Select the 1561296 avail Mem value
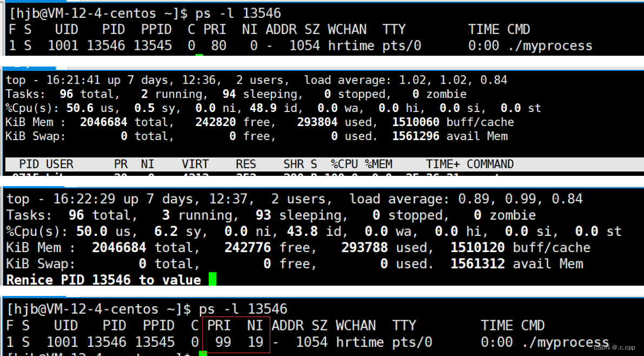 pos(416,136)
